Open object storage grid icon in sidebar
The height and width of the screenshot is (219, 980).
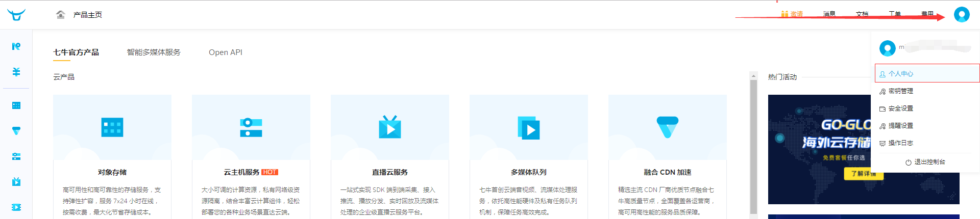click(x=16, y=105)
